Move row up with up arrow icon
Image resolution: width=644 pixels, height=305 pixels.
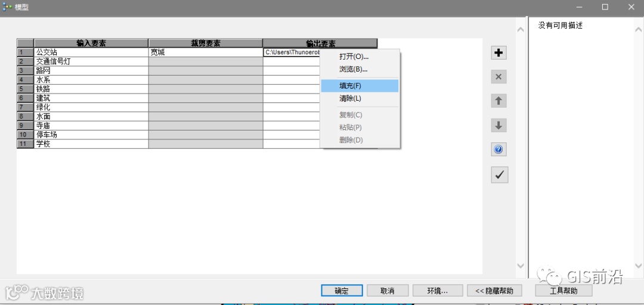(x=499, y=101)
